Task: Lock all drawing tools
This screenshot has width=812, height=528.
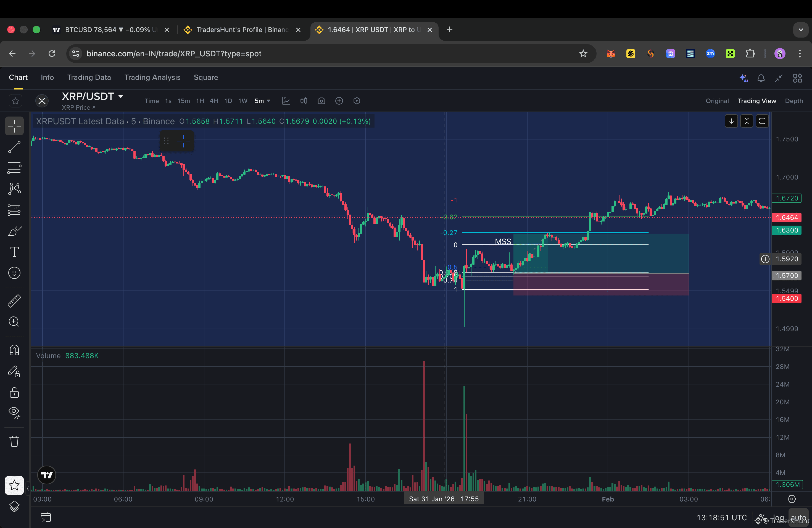Action: click(14, 393)
